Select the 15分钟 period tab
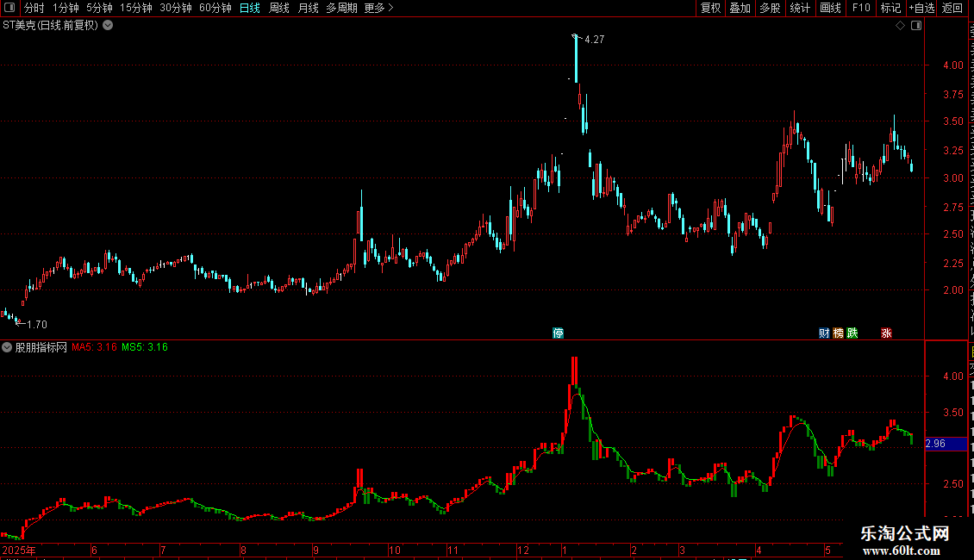This screenshot has width=974, height=560. 136,8
